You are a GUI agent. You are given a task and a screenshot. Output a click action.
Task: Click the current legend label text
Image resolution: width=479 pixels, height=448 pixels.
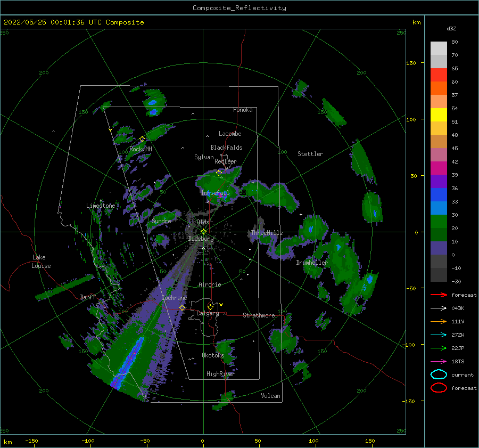tap(462, 374)
